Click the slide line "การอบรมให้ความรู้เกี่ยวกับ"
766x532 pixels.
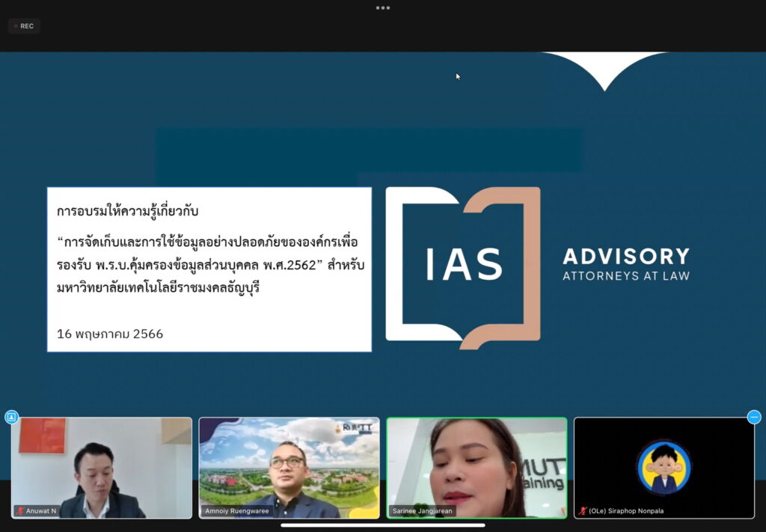[127, 211]
